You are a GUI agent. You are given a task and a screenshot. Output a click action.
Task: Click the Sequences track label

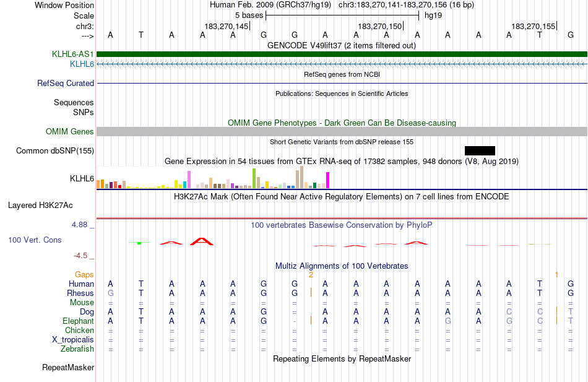(x=74, y=102)
